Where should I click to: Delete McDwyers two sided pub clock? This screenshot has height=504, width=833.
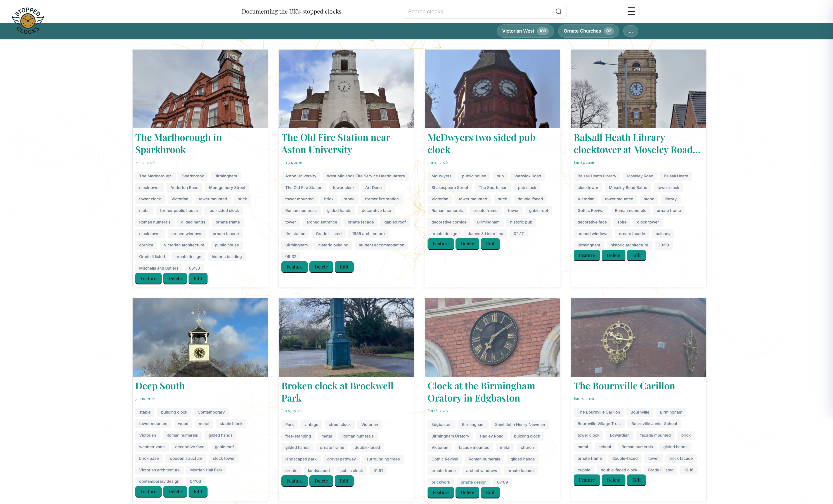[x=467, y=243]
